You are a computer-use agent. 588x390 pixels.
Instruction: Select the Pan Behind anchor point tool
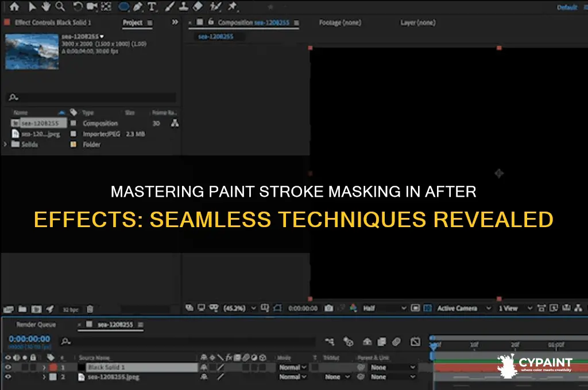[106, 6]
